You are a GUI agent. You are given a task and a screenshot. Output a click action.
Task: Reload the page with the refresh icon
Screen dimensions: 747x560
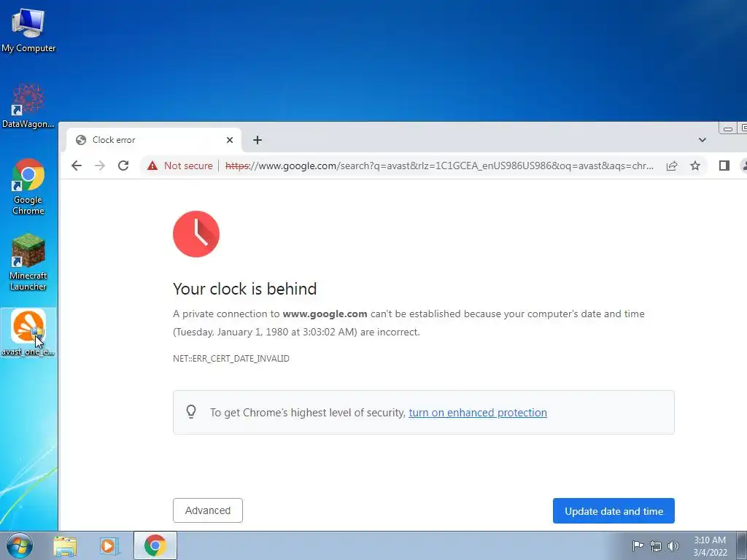123,166
